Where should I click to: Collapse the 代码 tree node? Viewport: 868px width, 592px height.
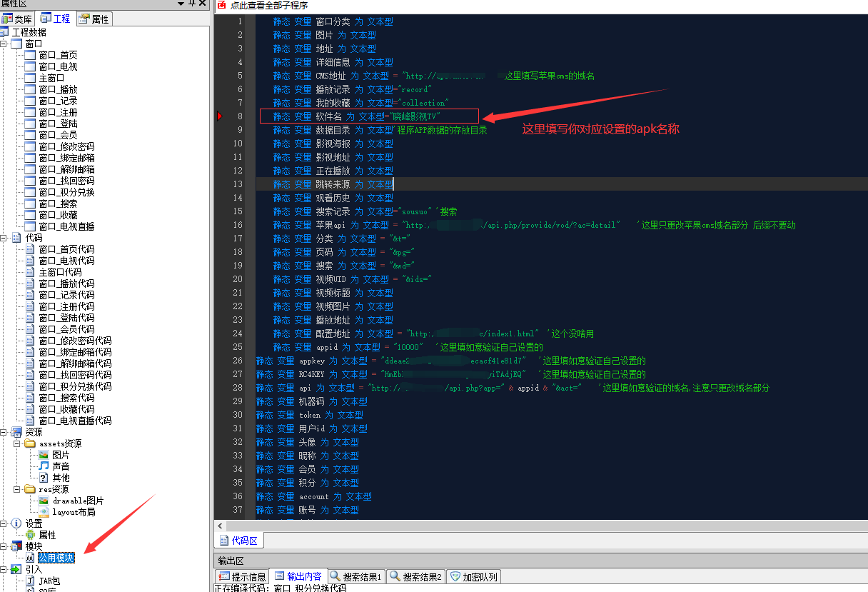point(4,238)
